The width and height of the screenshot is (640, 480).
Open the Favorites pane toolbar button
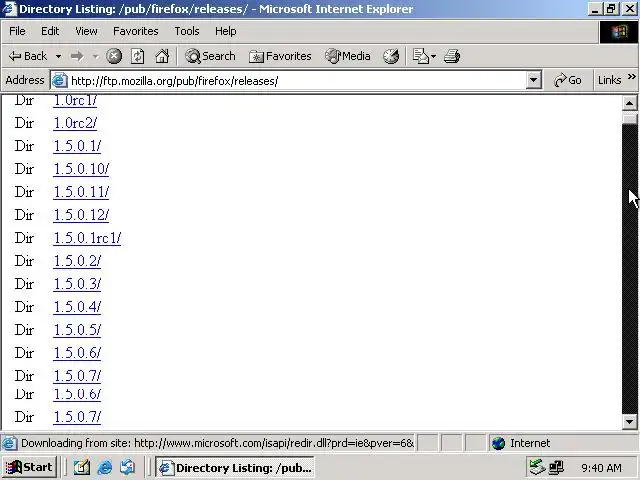(280, 56)
